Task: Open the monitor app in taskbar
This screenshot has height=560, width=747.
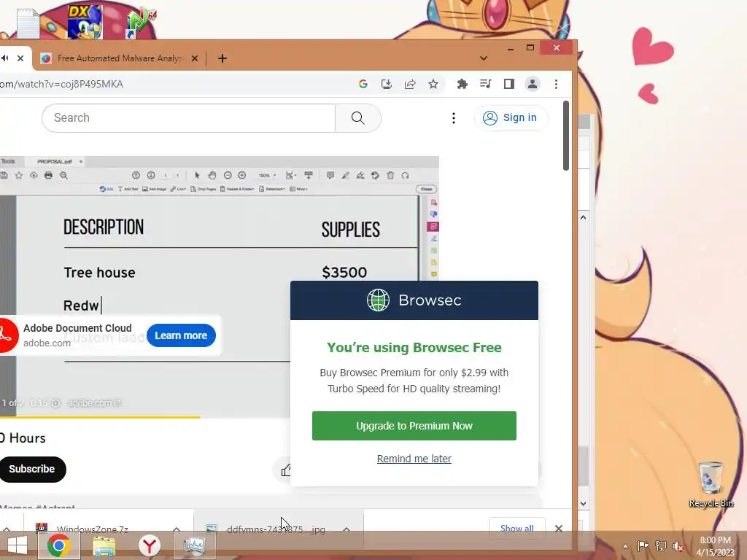Action: pyautogui.click(x=194, y=545)
